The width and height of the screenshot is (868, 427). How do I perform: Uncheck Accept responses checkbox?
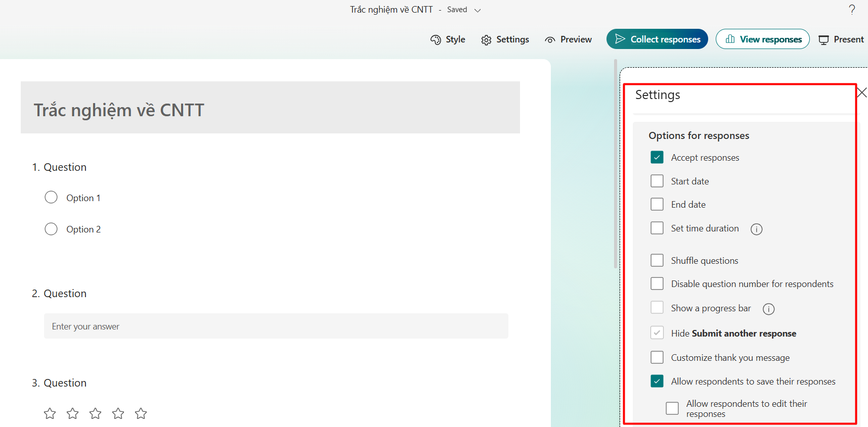click(657, 158)
